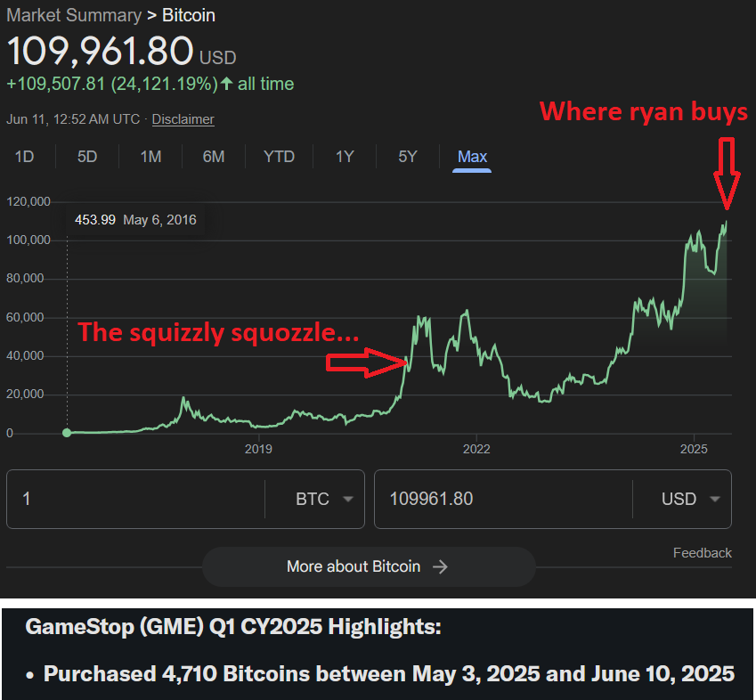This screenshot has height=700, width=756.
Task: Open the USD currency dropdown
Action: (690, 499)
